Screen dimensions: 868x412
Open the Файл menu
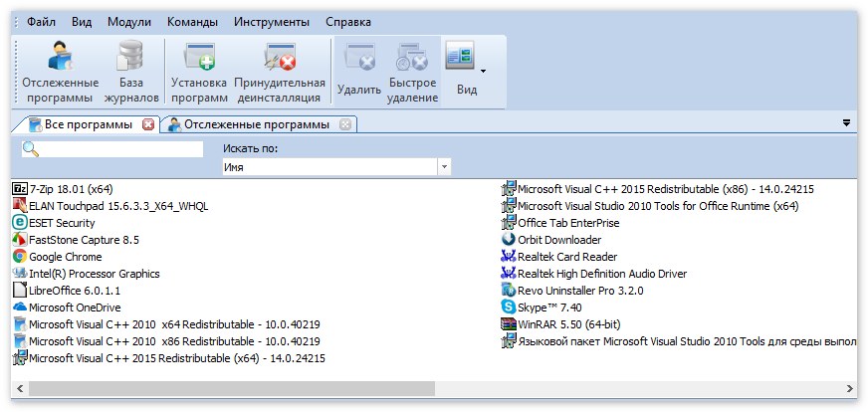point(41,23)
